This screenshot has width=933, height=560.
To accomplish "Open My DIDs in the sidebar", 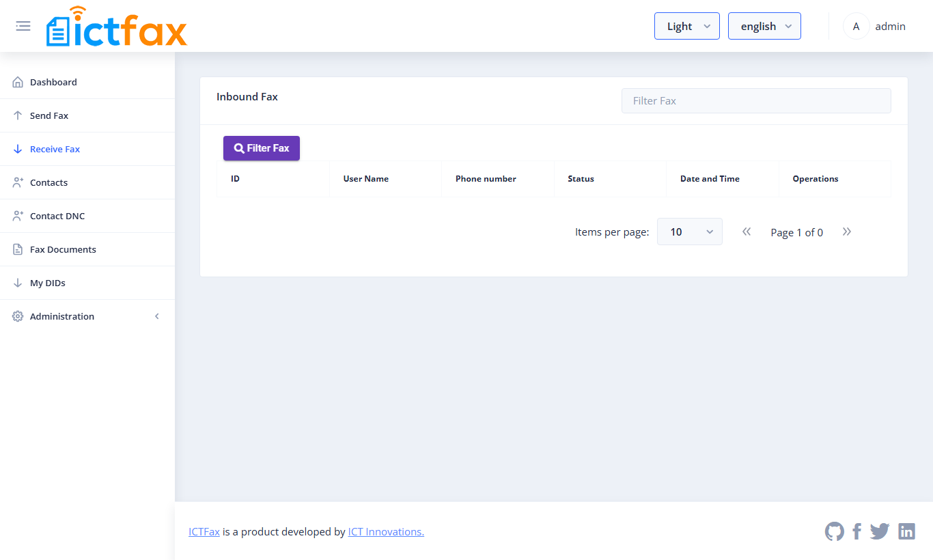I will pyautogui.click(x=87, y=283).
